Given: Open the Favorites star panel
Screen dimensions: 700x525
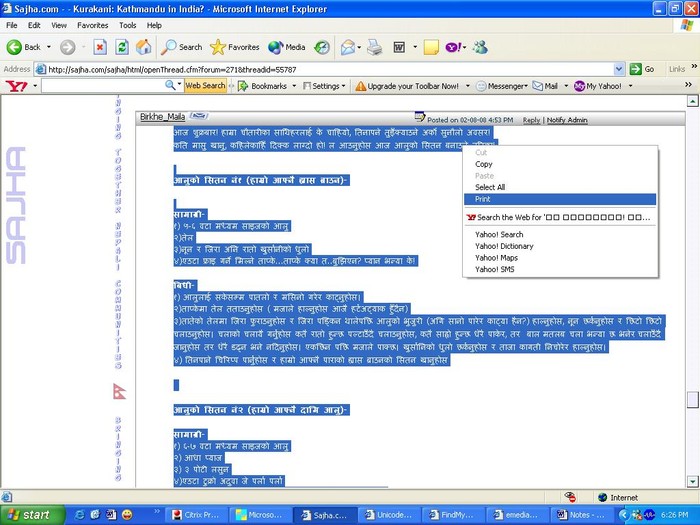Looking at the screenshot, I should pyautogui.click(x=234, y=47).
